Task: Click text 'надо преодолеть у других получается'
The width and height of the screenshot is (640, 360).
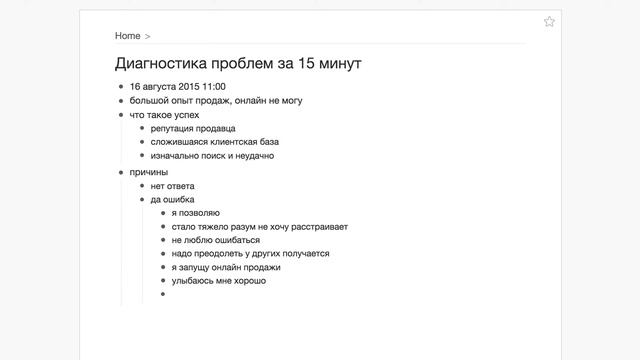Action: pos(250,253)
